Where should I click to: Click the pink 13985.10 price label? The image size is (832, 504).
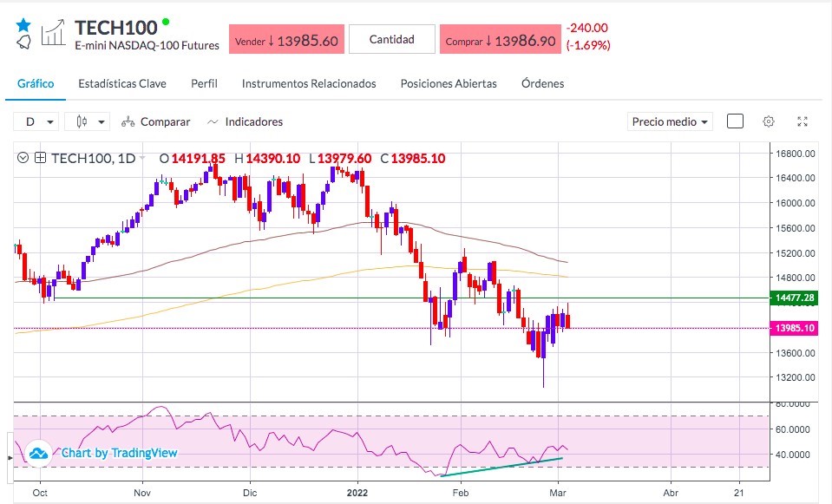coord(794,328)
